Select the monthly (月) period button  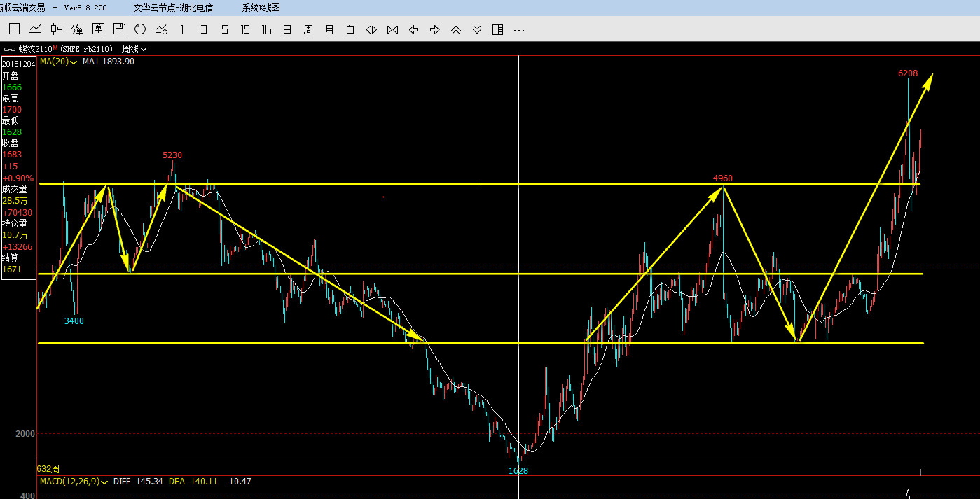[329, 29]
